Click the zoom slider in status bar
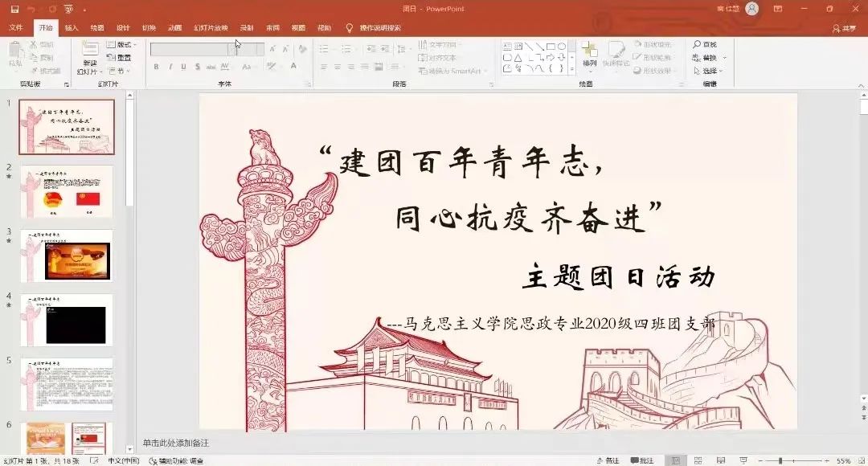 [x=780, y=460]
